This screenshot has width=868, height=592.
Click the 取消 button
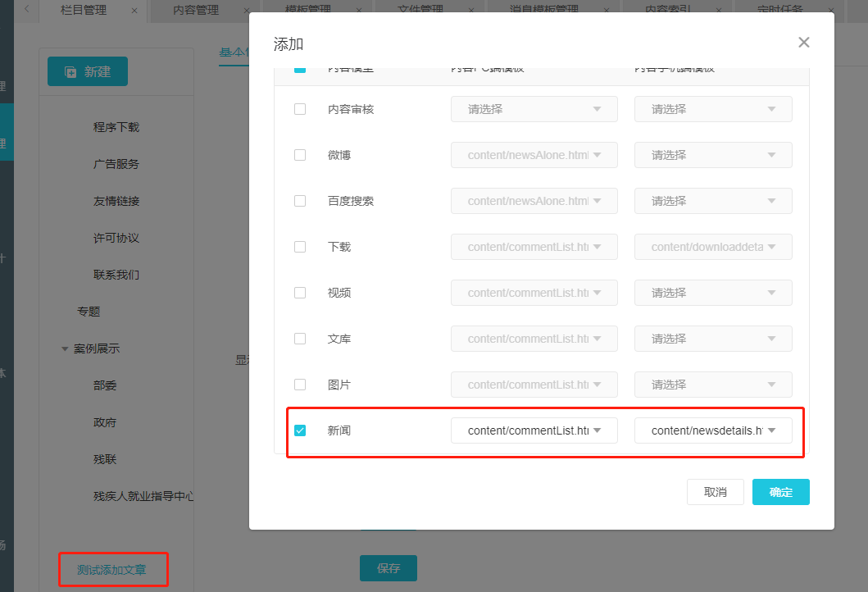click(x=716, y=492)
